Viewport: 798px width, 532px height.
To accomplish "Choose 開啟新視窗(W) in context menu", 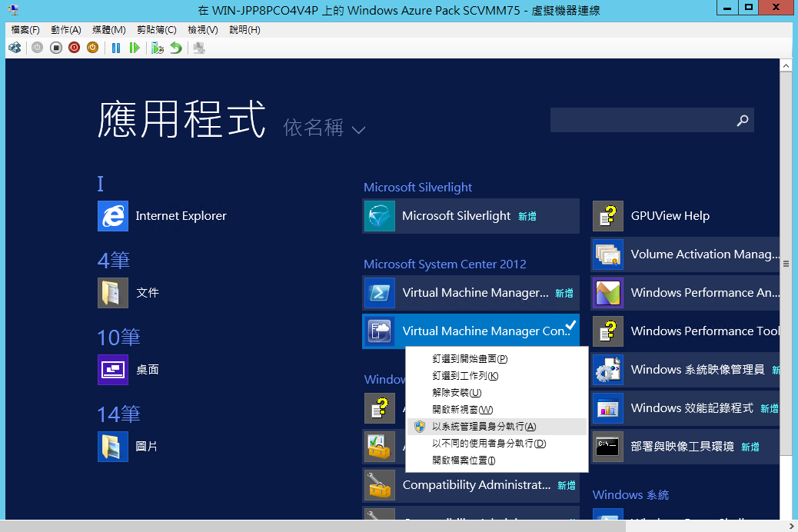I will coord(497,409).
